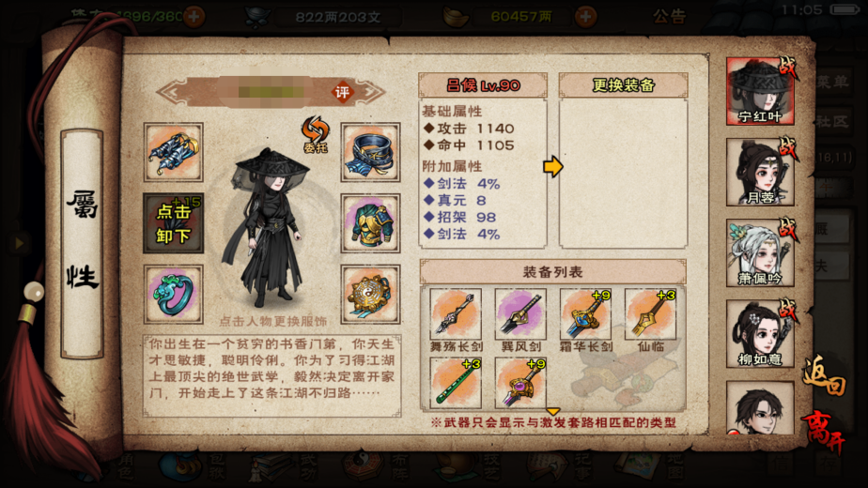Image resolution: width=868 pixels, height=488 pixels.
Task: Unequip weapon via 点击卸下 slot
Action: coord(173,223)
